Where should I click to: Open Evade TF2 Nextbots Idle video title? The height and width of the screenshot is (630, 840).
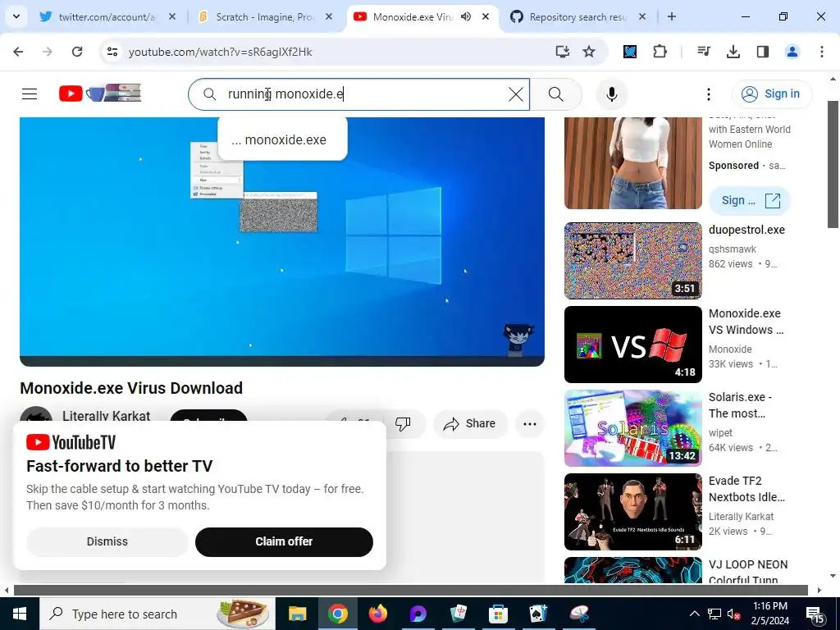(746, 489)
